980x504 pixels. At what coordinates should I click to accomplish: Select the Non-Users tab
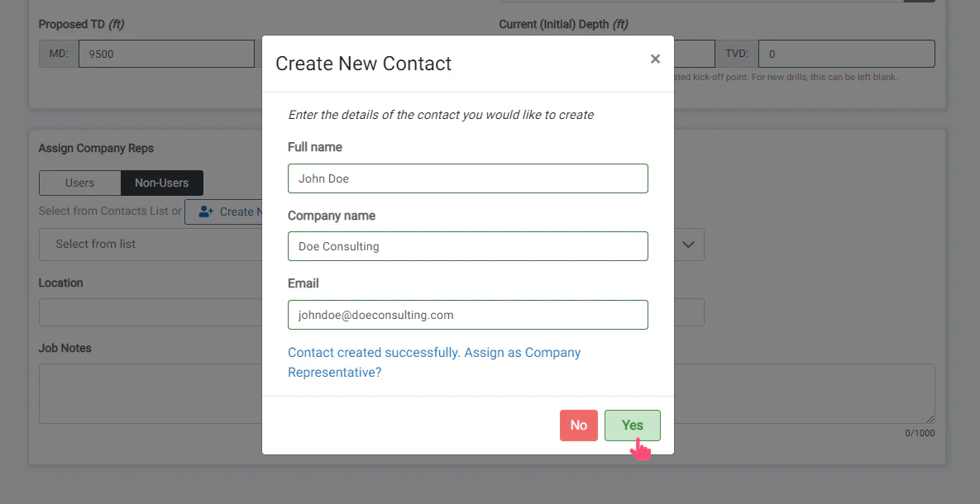(x=162, y=183)
